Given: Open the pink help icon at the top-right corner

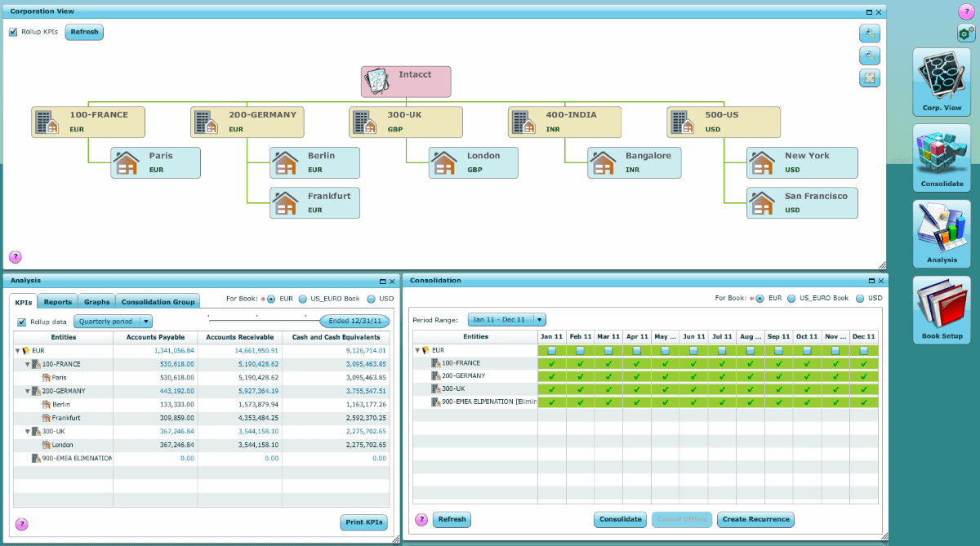Looking at the screenshot, I should click(964, 11).
